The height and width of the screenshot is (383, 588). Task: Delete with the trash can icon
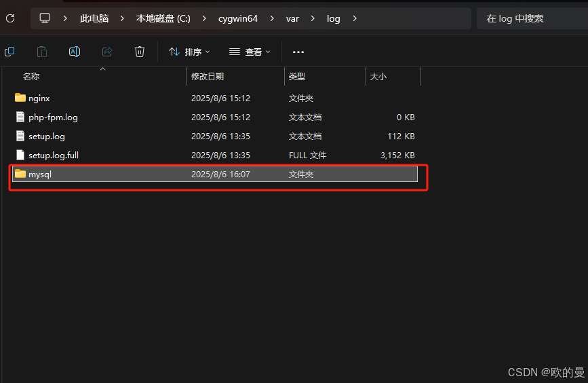[x=140, y=52]
